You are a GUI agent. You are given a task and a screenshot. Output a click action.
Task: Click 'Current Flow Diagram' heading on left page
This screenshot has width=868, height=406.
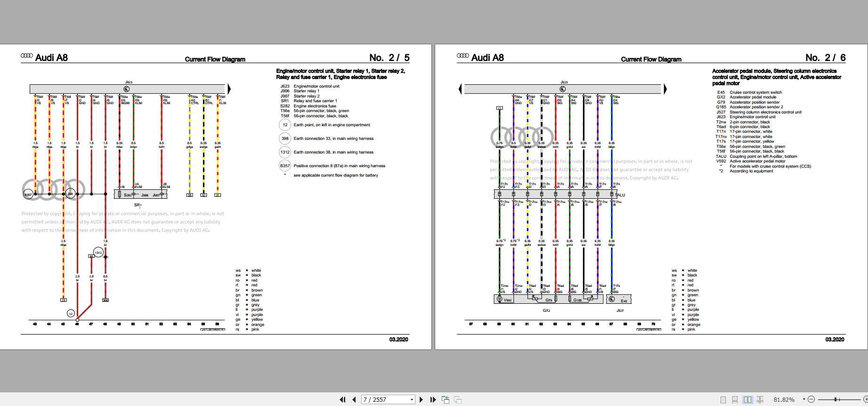tap(215, 59)
